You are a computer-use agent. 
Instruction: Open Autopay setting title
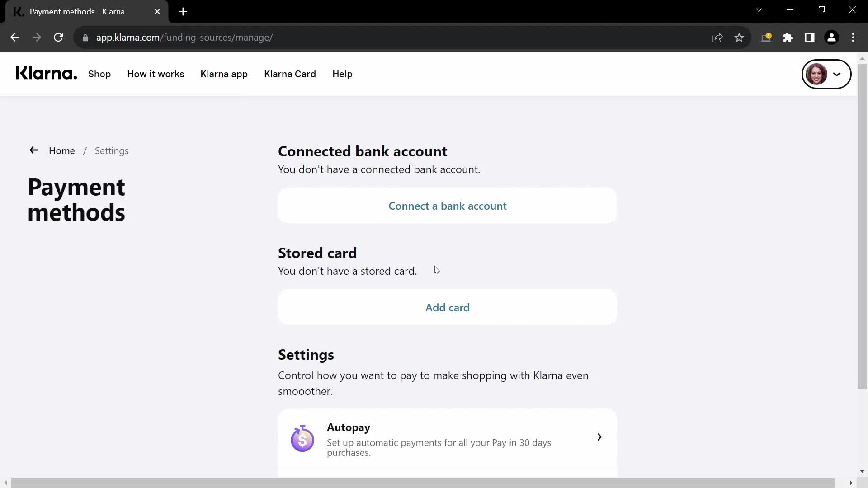tap(349, 427)
